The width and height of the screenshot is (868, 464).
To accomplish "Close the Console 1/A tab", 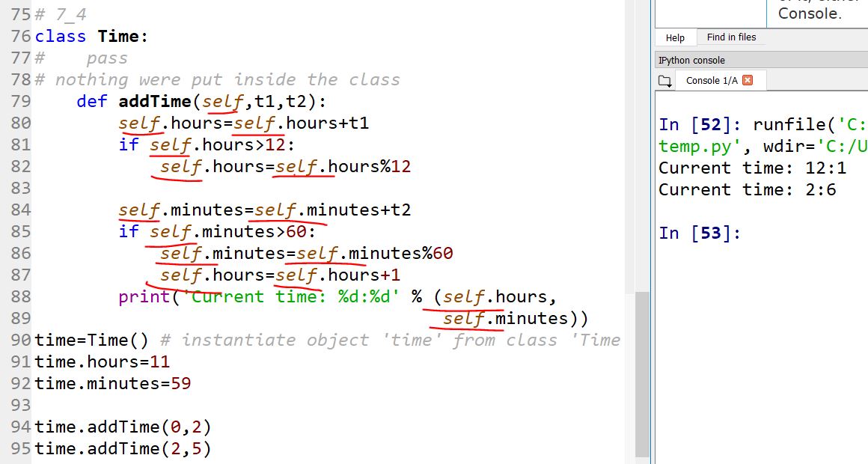I will 747,80.
